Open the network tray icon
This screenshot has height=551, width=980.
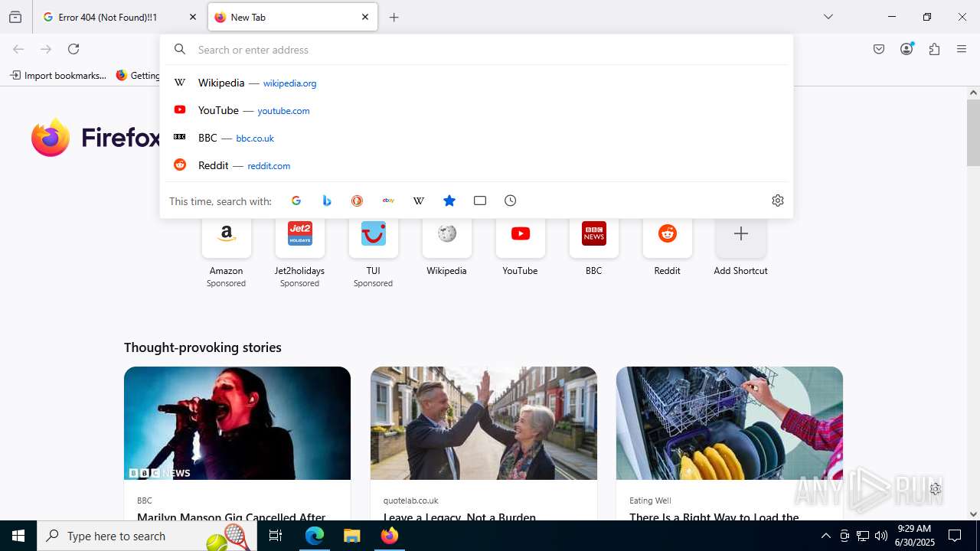863,536
